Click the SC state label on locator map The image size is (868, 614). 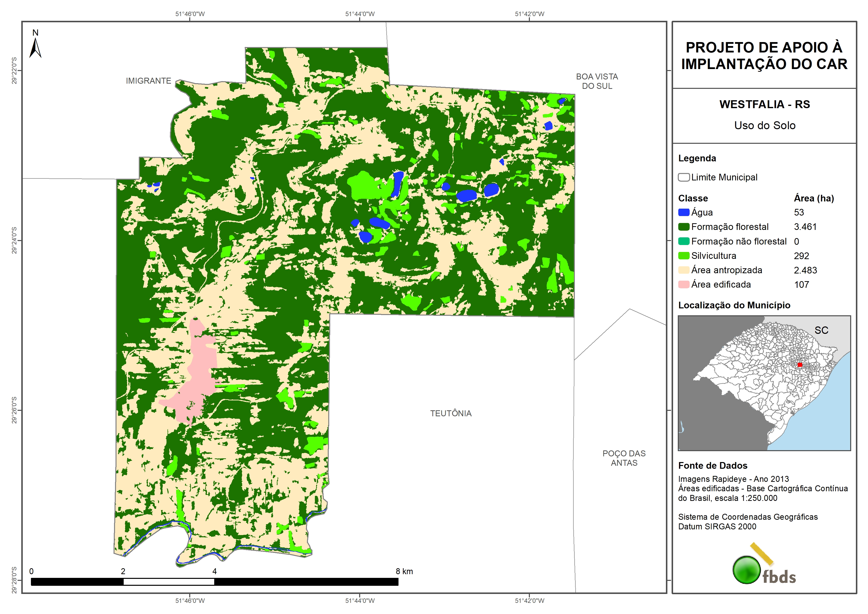(x=821, y=330)
